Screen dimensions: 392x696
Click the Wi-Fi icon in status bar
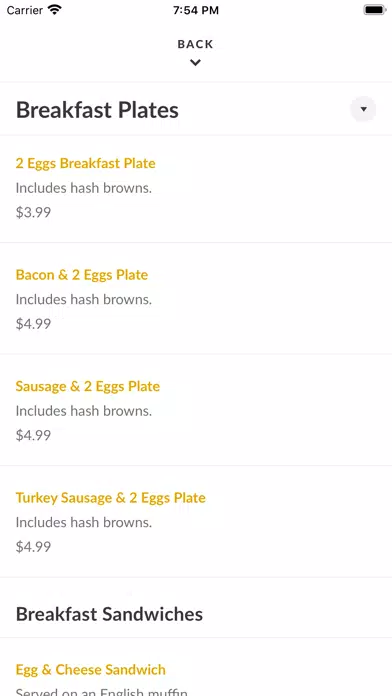click(55, 10)
